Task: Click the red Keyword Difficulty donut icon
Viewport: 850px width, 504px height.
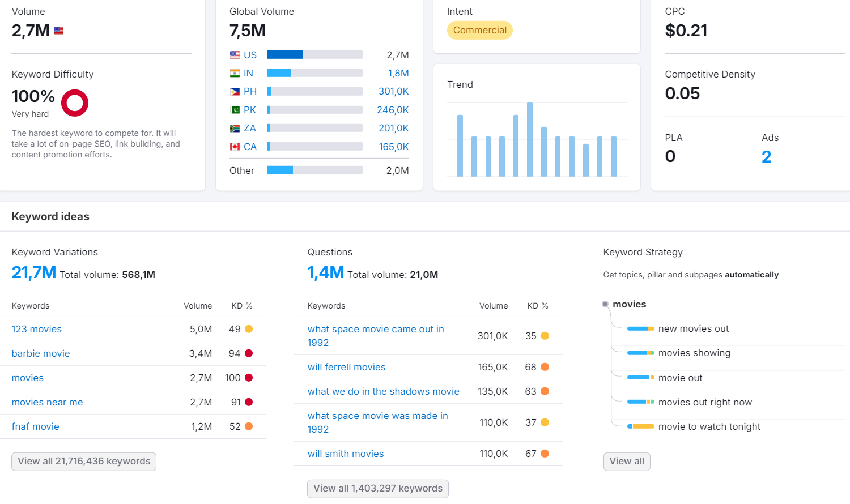Action: tap(75, 103)
